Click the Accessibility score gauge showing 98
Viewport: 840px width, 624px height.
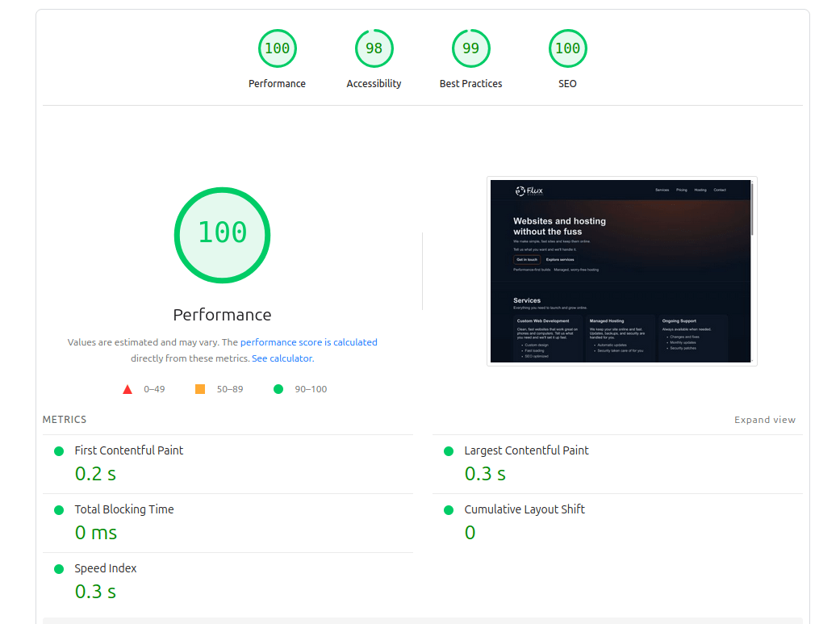(374, 48)
